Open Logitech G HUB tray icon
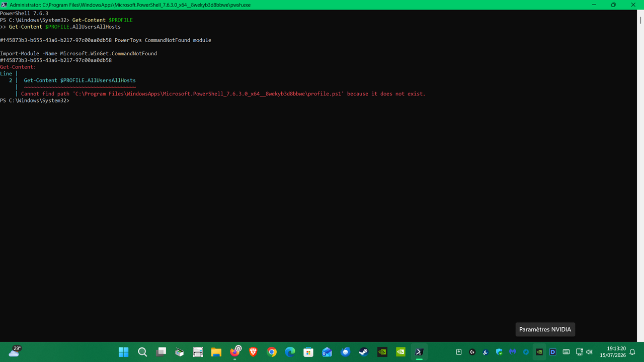This screenshot has height=362, width=644. [x=472, y=352]
